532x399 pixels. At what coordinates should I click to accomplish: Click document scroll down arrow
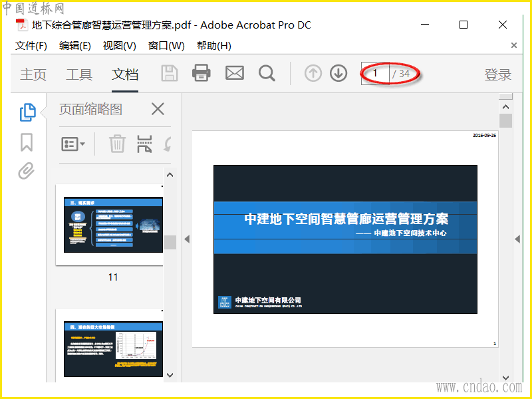point(505,378)
